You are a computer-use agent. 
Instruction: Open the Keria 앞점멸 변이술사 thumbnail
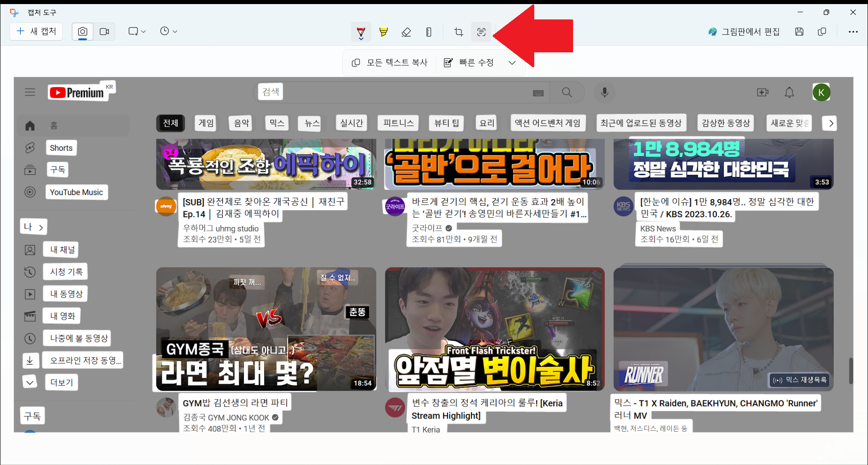495,329
